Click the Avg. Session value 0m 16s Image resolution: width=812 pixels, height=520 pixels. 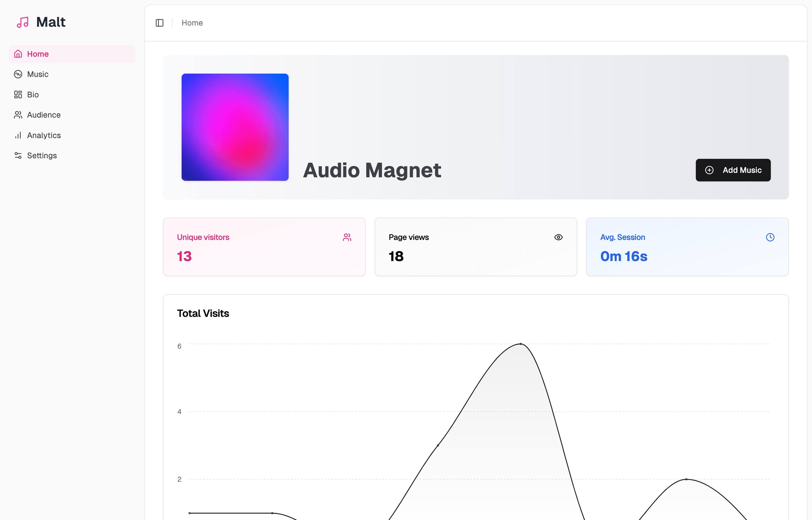coord(624,256)
